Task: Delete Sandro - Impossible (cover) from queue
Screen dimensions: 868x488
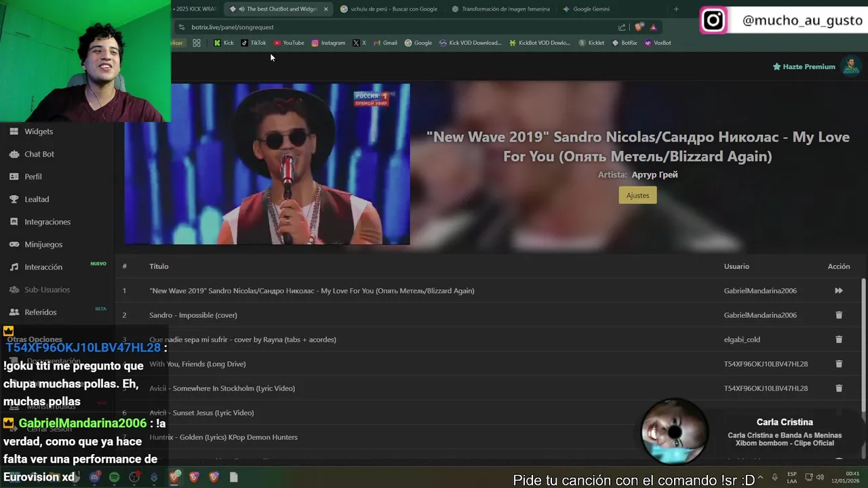Action: [839, 315]
